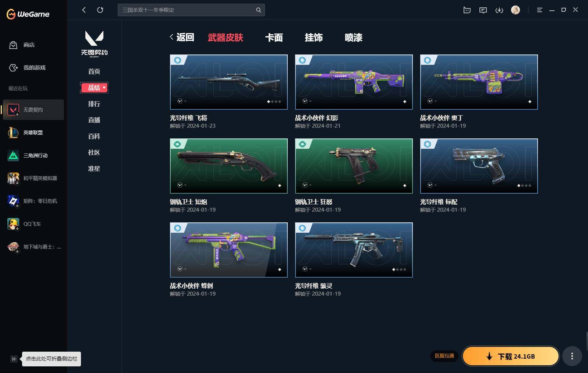This screenshot has height=373, width=588.
Task: Select the 光导纤维 标配 skin thumbnail
Action: pyautogui.click(x=479, y=166)
